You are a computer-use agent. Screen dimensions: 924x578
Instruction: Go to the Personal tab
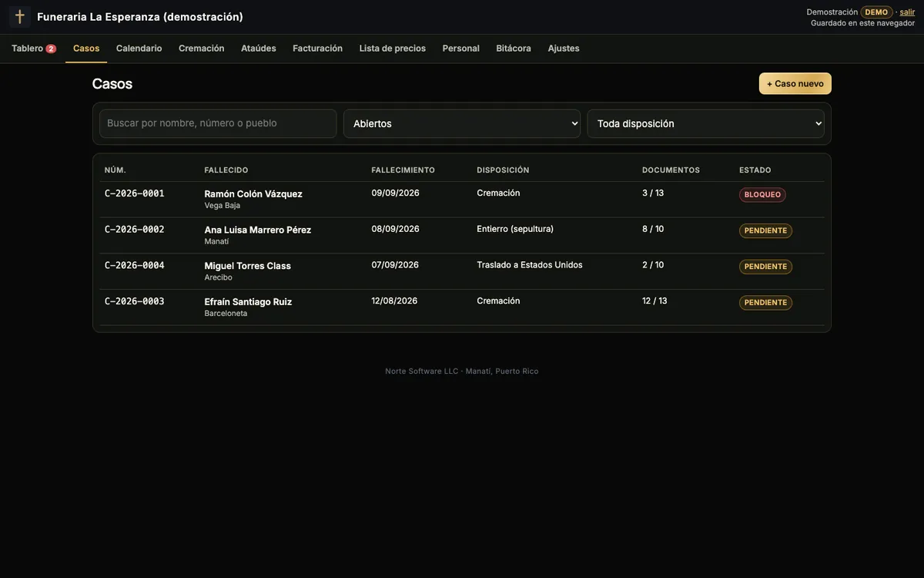(461, 49)
